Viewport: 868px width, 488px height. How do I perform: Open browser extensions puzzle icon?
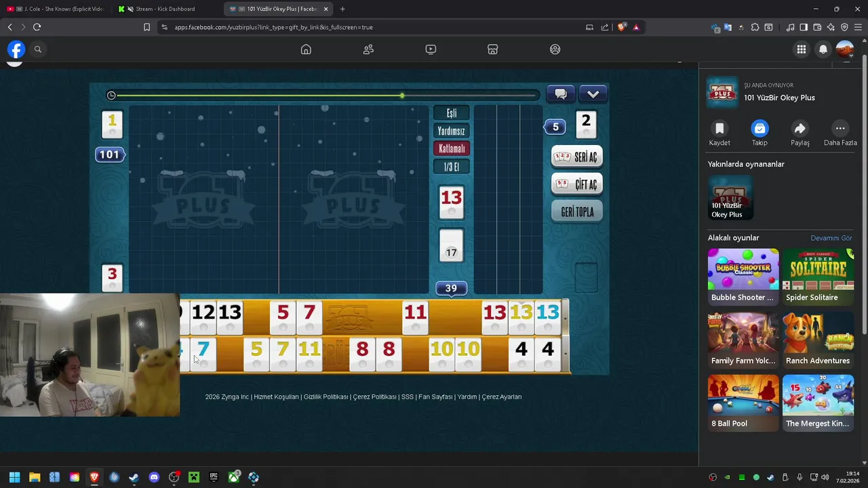(755, 27)
